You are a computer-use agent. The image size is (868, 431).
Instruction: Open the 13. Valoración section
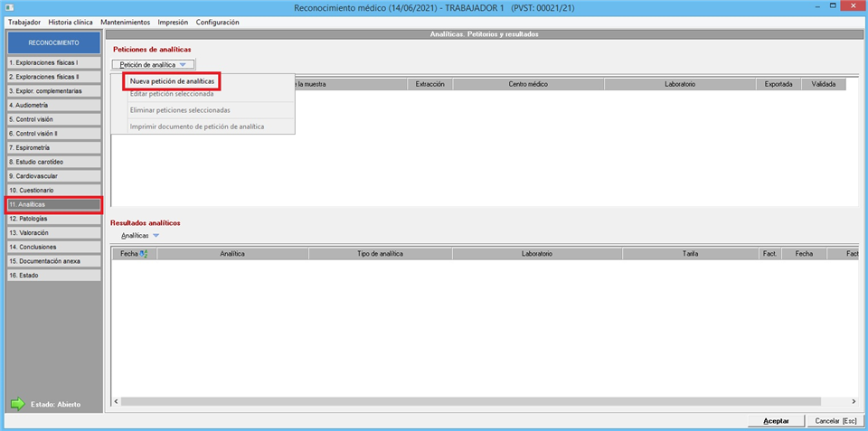point(53,233)
